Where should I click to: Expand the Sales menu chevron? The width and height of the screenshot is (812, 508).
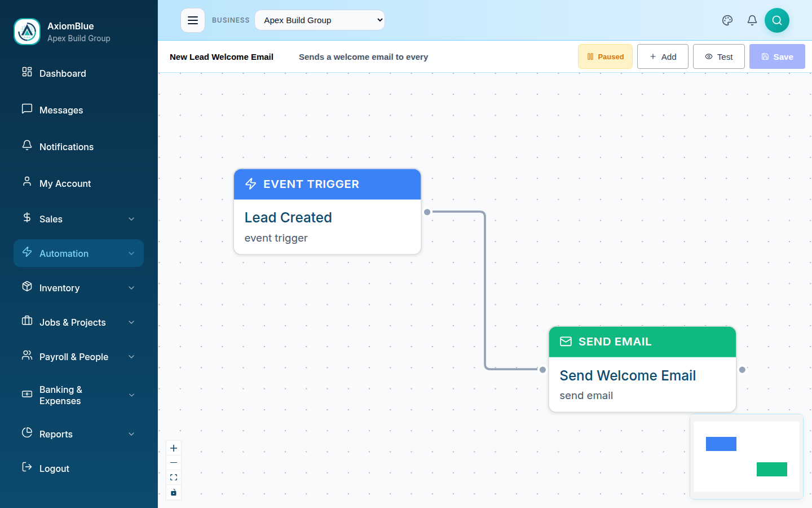(131, 219)
